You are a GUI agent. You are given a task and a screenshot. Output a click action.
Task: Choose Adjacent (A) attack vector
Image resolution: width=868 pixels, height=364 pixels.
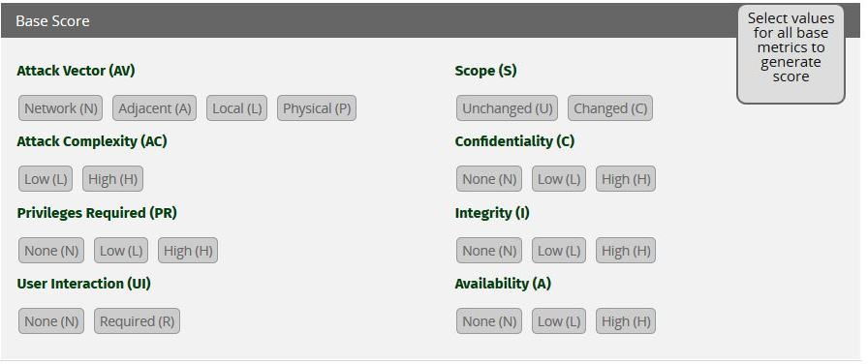[x=154, y=107]
